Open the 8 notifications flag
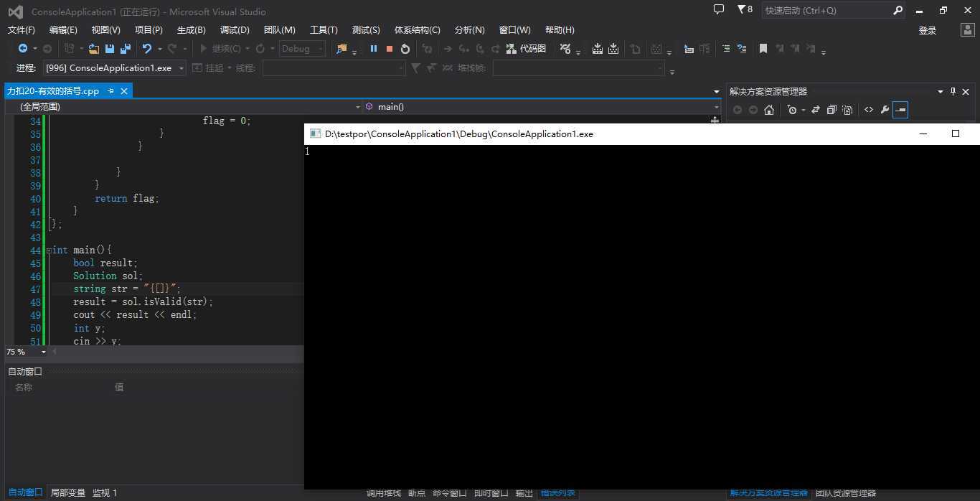The height and width of the screenshot is (501, 980). (745, 10)
